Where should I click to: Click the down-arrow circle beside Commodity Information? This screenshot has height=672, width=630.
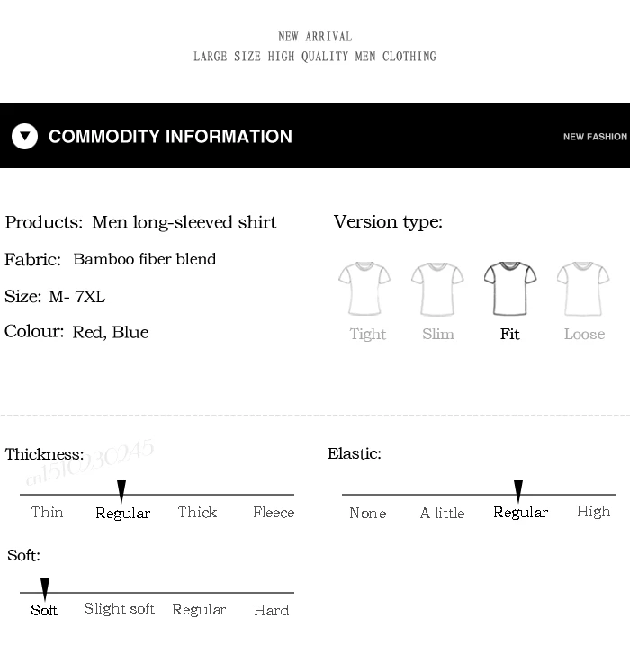pyautogui.click(x=24, y=136)
